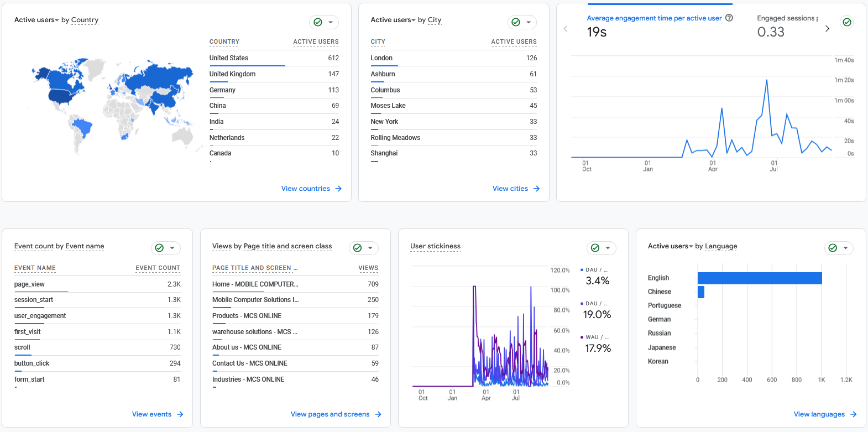Go to next metric with right chevron
Image resolution: width=868 pixels, height=432 pixels.
827,28
